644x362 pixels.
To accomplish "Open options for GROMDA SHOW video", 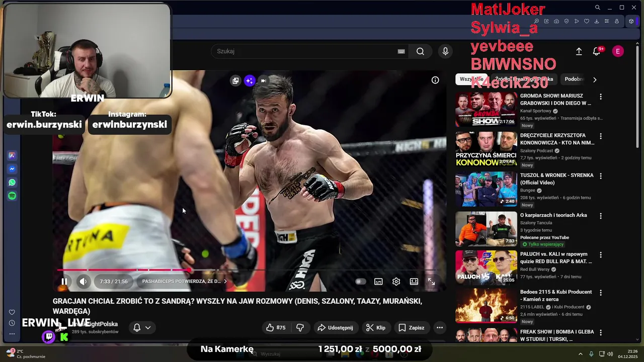I will [600, 96].
